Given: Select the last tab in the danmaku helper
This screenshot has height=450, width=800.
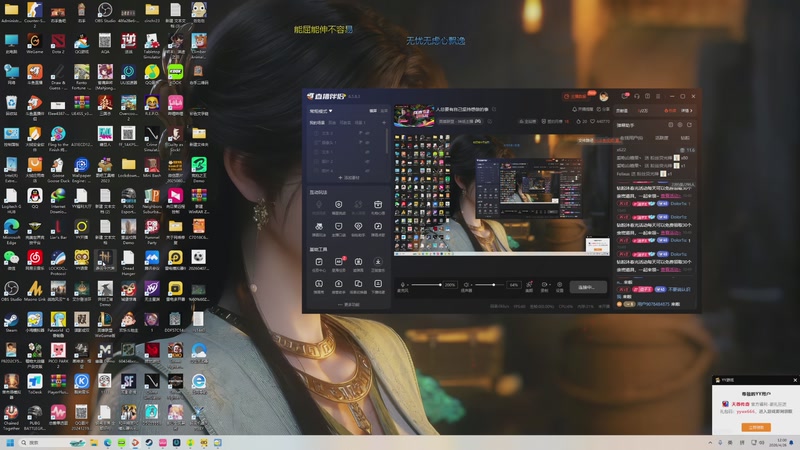Looking at the screenshot, I should pyautogui.click(x=685, y=138).
